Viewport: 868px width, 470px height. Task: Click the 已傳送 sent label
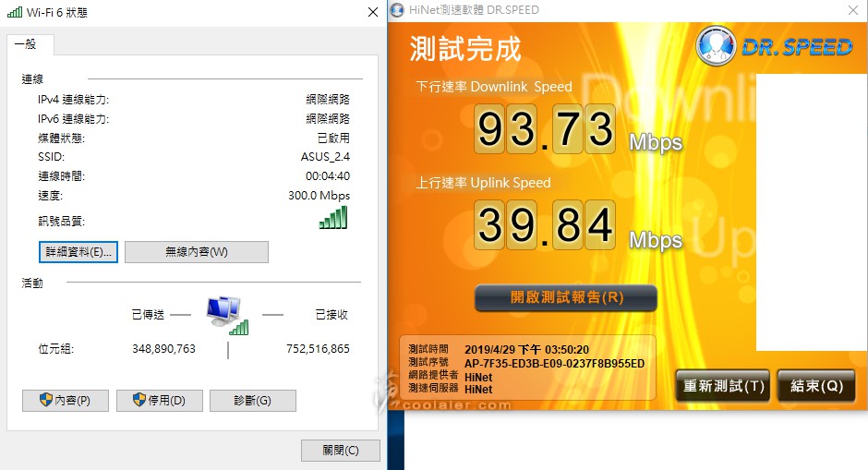tap(148, 315)
